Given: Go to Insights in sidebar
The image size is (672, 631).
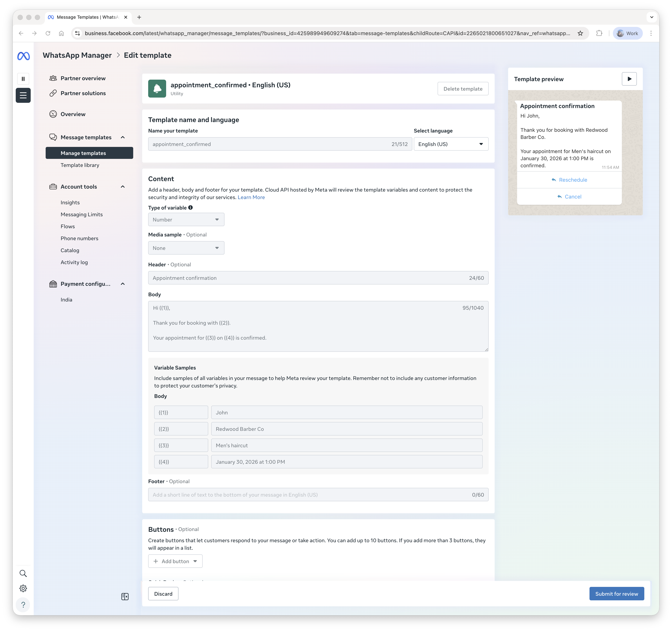Looking at the screenshot, I should (70, 202).
